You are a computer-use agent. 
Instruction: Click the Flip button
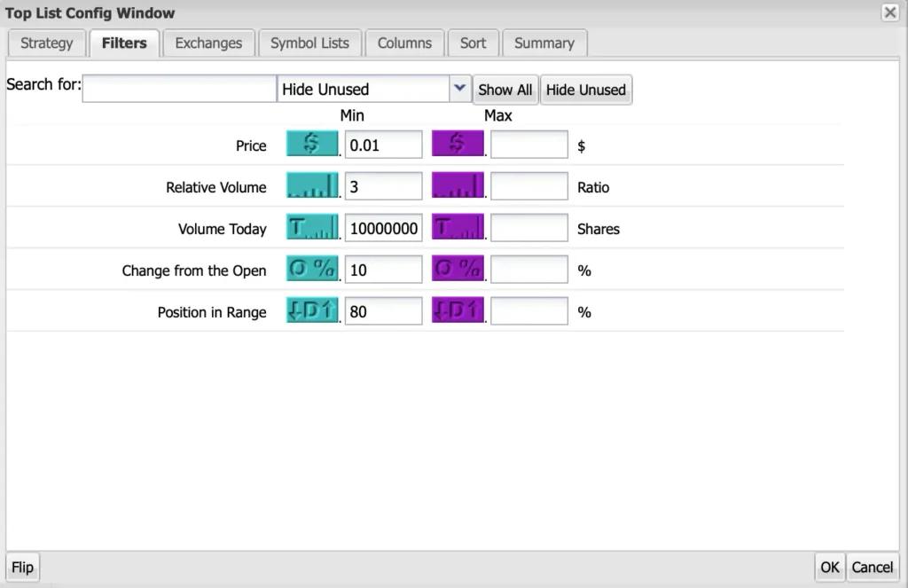22,568
